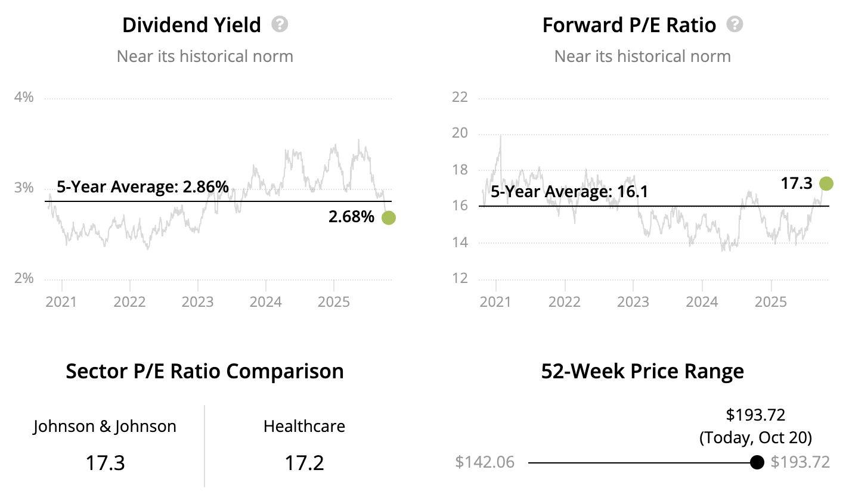Select the $142.06 52-week low value
The height and width of the screenshot is (504, 849).
tap(485, 462)
